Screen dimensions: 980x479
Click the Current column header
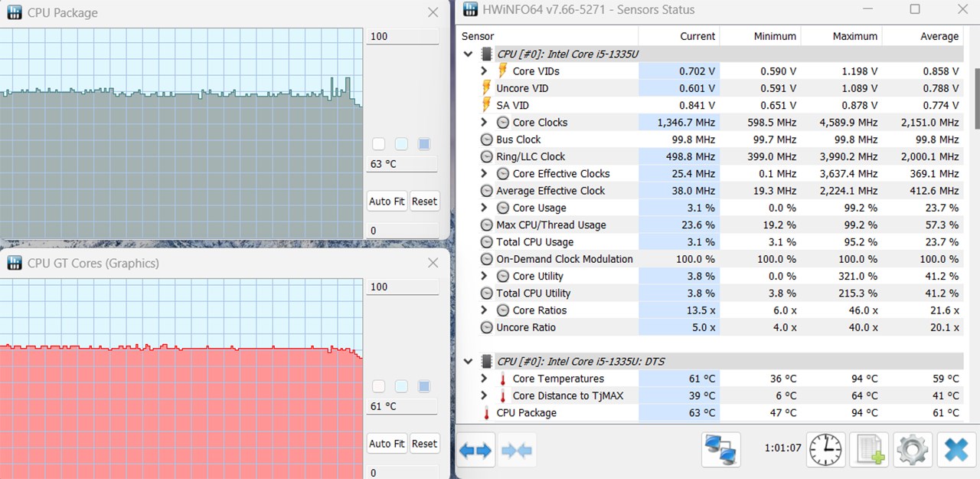tap(679, 36)
